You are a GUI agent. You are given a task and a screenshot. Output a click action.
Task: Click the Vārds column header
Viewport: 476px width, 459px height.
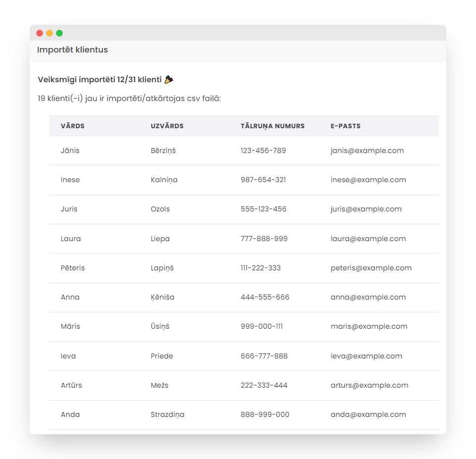pyautogui.click(x=73, y=126)
